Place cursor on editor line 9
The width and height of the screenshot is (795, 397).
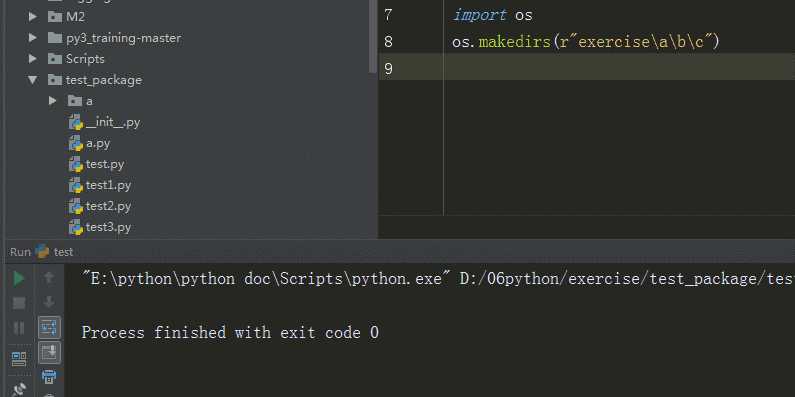(619, 66)
